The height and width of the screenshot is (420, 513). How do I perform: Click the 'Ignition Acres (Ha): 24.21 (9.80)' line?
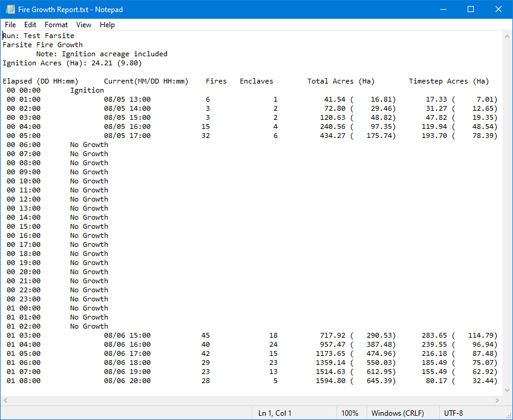tap(73, 63)
